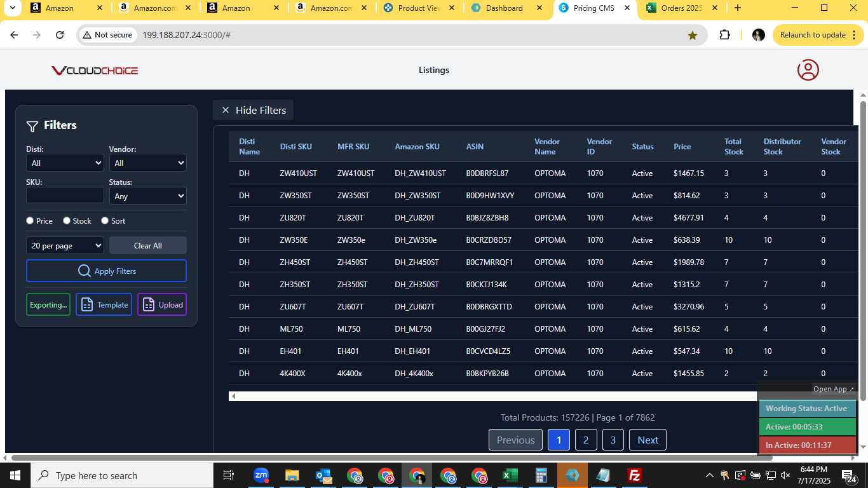The height and width of the screenshot is (488, 868).
Task: Click the Listings header text
Action: point(434,70)
